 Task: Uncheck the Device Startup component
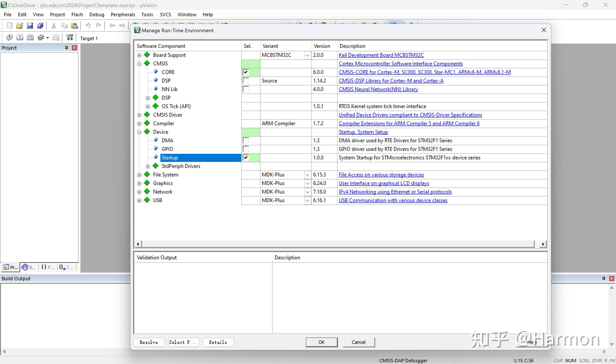point(246,157)
